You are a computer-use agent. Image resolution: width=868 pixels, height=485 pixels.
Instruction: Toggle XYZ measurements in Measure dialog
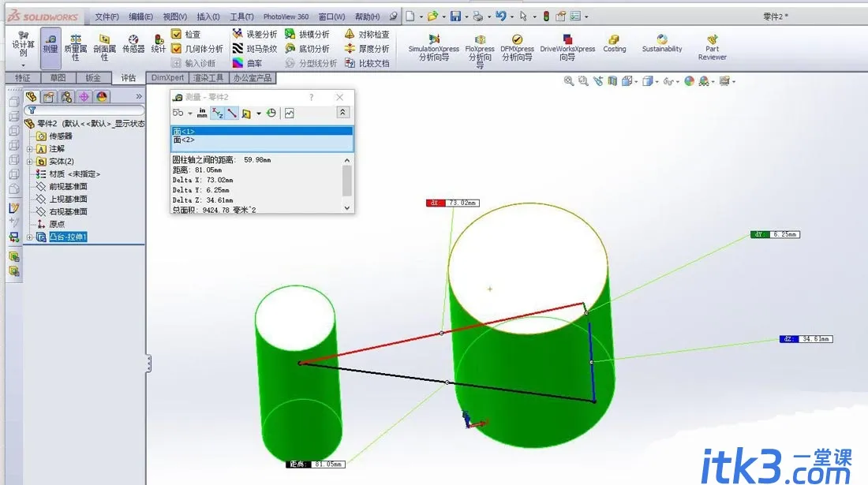pyautogui.click(x=218, y=113)
